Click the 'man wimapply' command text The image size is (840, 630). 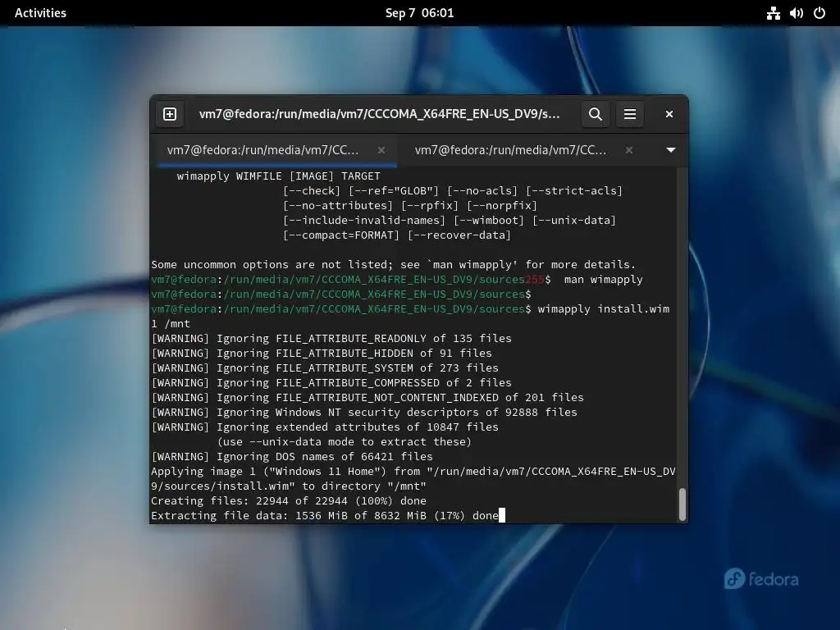click(x=603, y=280)
